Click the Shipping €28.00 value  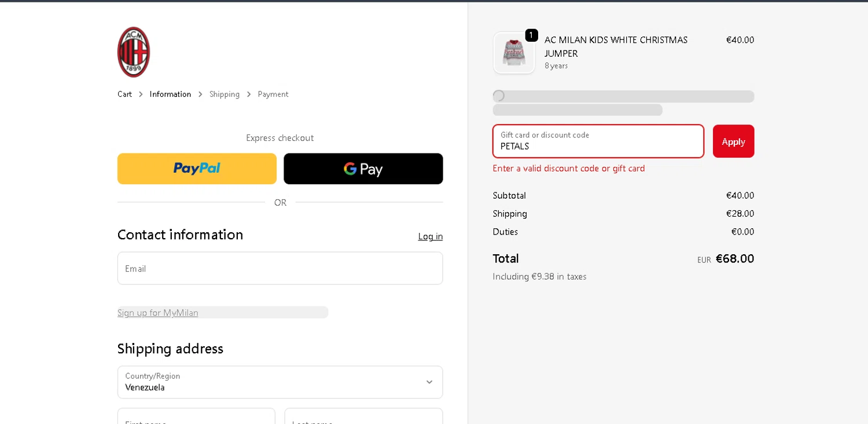pyautogui.click(x=740, y=214)
